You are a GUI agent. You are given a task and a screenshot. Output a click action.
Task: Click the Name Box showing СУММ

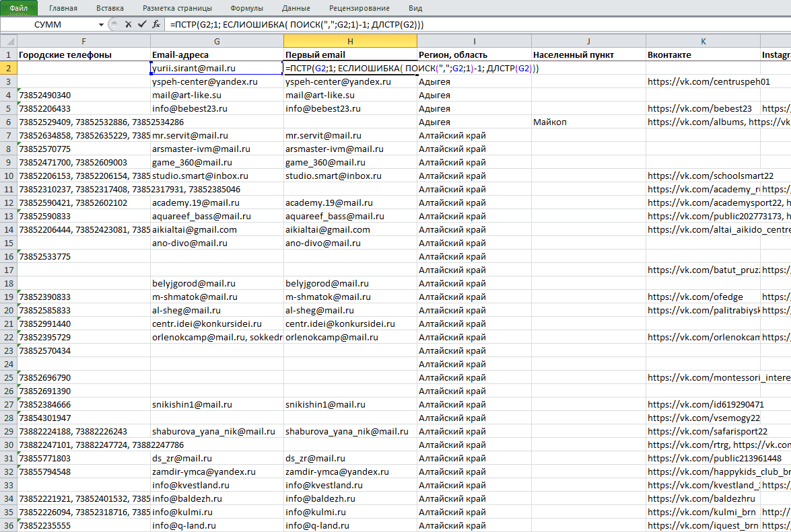click(48, 24)
